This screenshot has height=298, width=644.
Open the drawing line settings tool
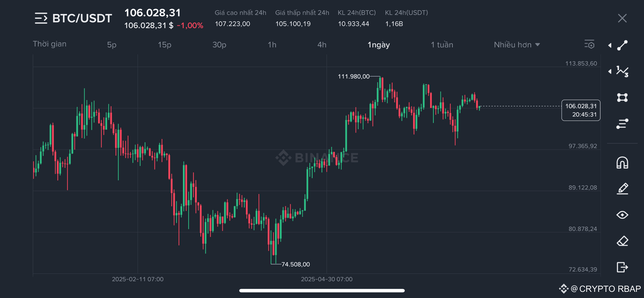click(622, 124)
